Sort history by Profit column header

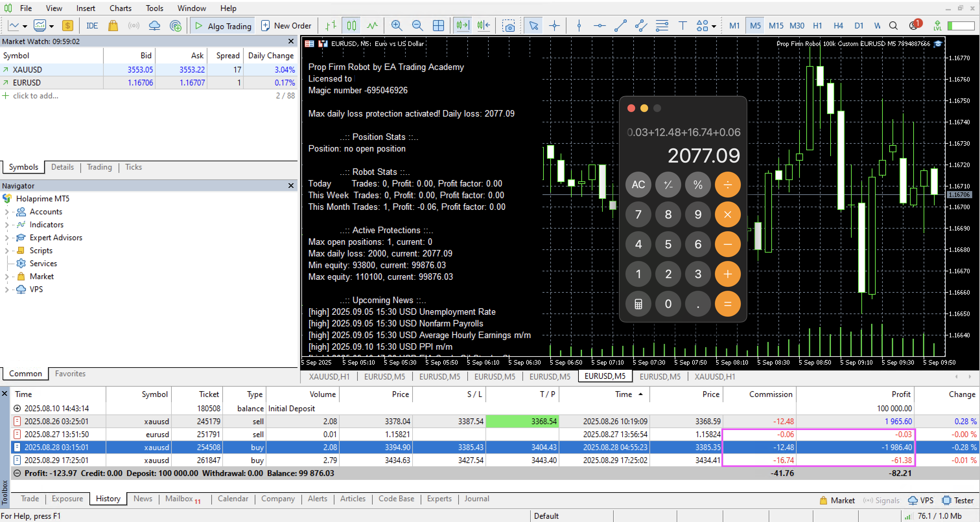pyautogui.click(x=855, y=394)
